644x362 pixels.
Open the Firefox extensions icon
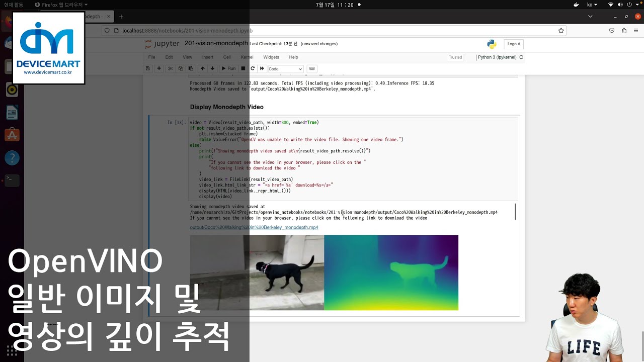point(624,31)
